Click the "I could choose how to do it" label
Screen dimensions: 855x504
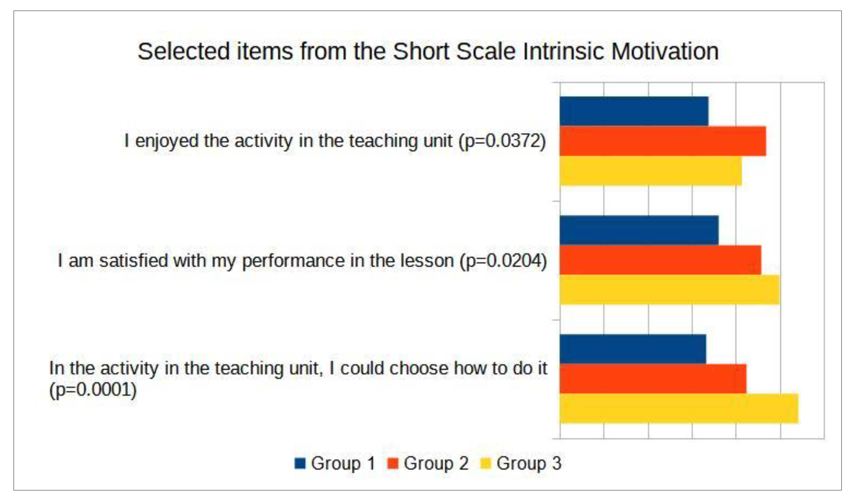[298, 368]
